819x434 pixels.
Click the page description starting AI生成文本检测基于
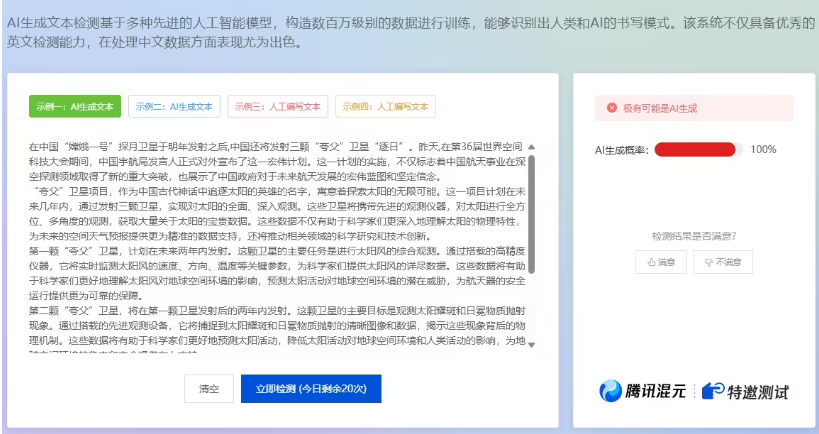coord(411,32)
